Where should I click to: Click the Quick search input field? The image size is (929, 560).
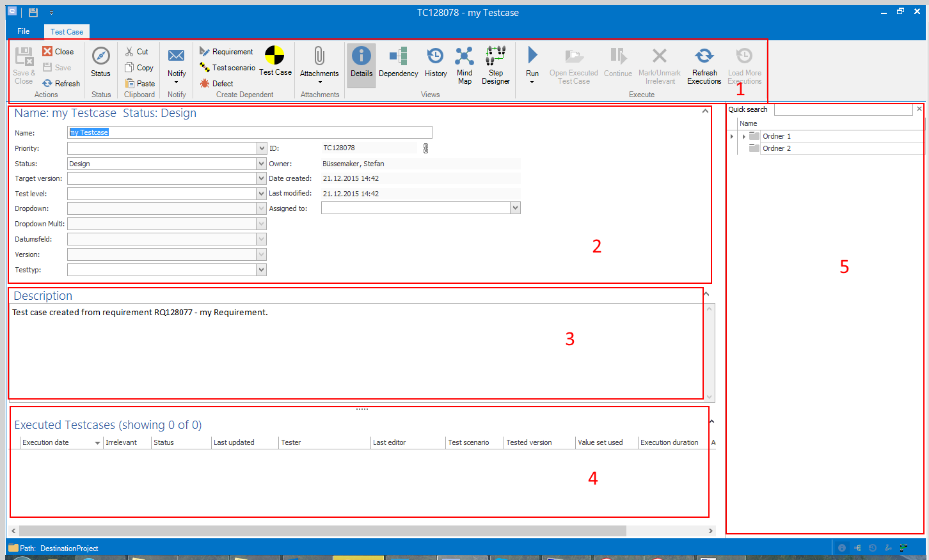tap(843, 110)
